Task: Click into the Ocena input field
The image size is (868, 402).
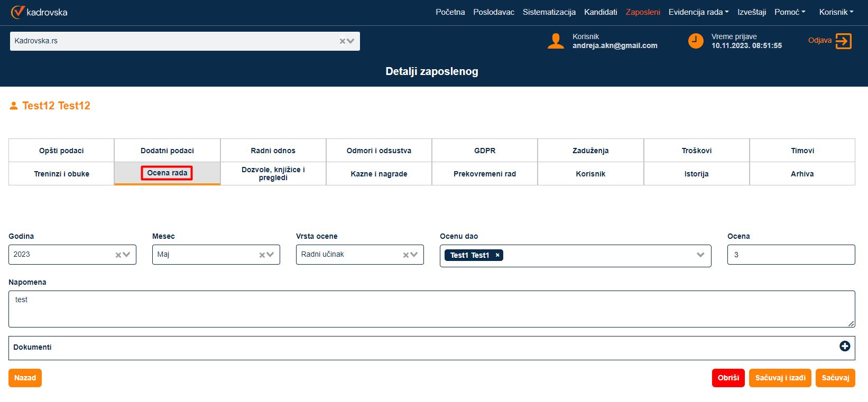Action: coord(791,255)
